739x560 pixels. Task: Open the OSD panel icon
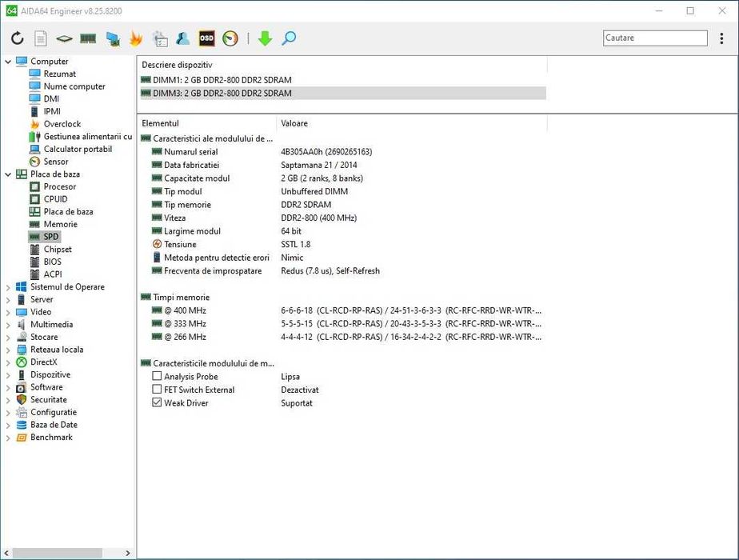[x=206, y=38]
